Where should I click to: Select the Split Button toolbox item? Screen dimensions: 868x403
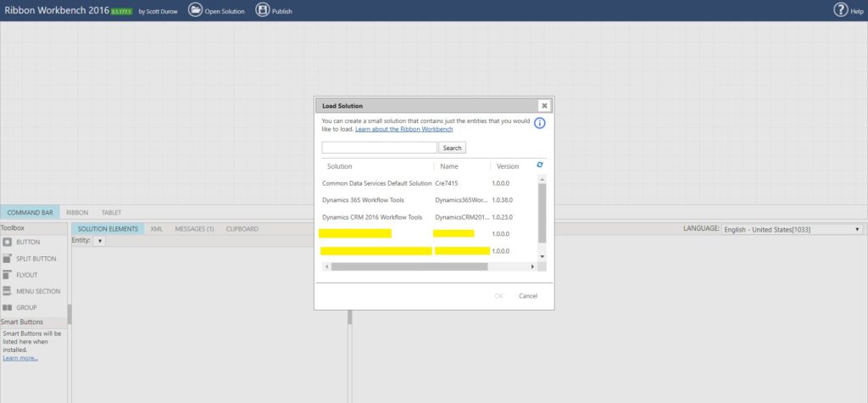[x=30, y=258]
